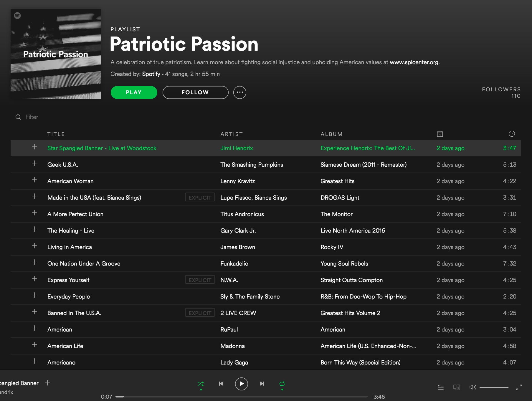The image size is (532, 401).
Task: Play the current track
Action: 242,384
